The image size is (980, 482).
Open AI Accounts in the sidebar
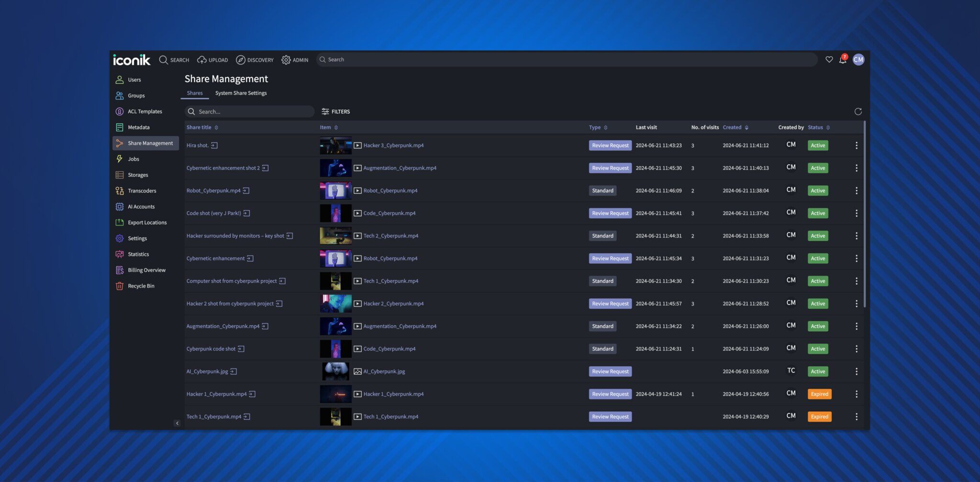click(145, 206)
